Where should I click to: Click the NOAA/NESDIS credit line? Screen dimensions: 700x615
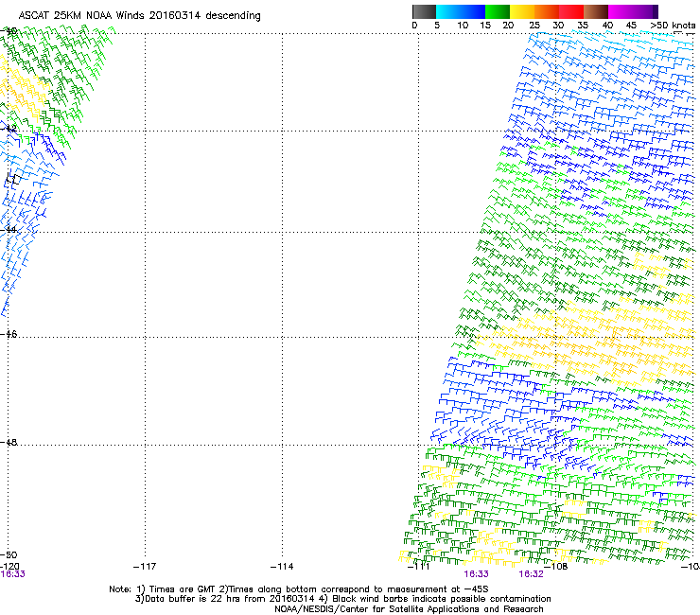tap(409, 609)
